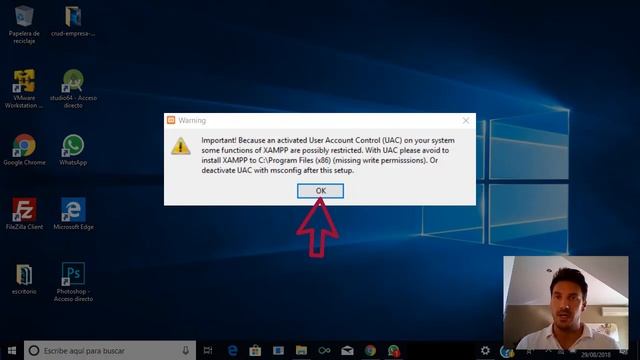The width and height of the screenshot is (640, 360).
Task: Open Chrome from the taskbar
Action: pos(370,350)
